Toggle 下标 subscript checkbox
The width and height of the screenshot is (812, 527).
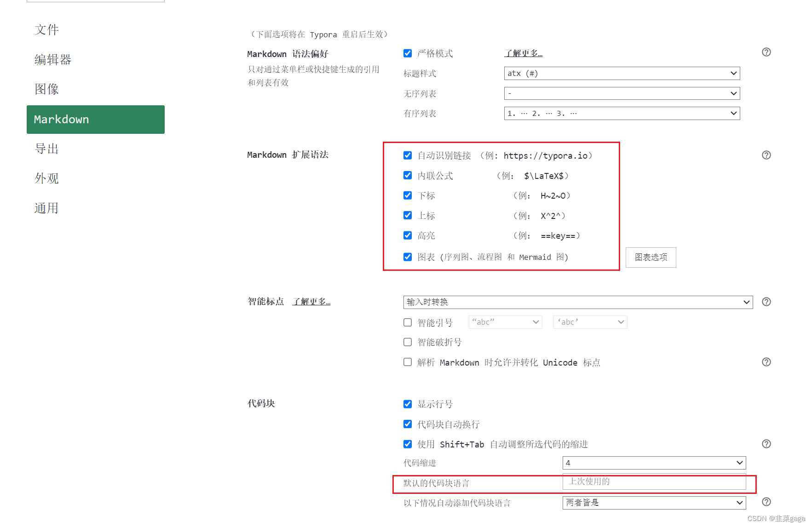pos(408,195)
